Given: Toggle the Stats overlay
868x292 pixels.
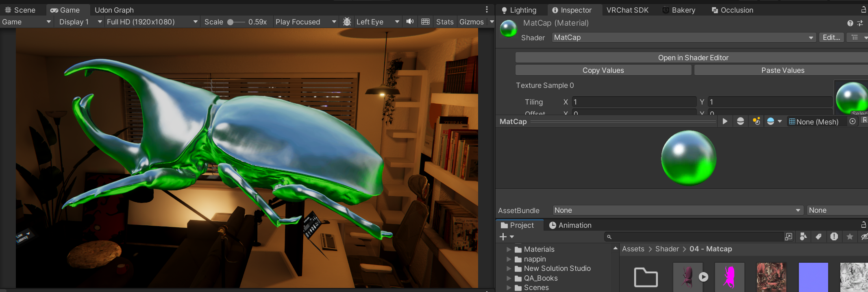Looking at the screenshot, I should coord(444,22).
